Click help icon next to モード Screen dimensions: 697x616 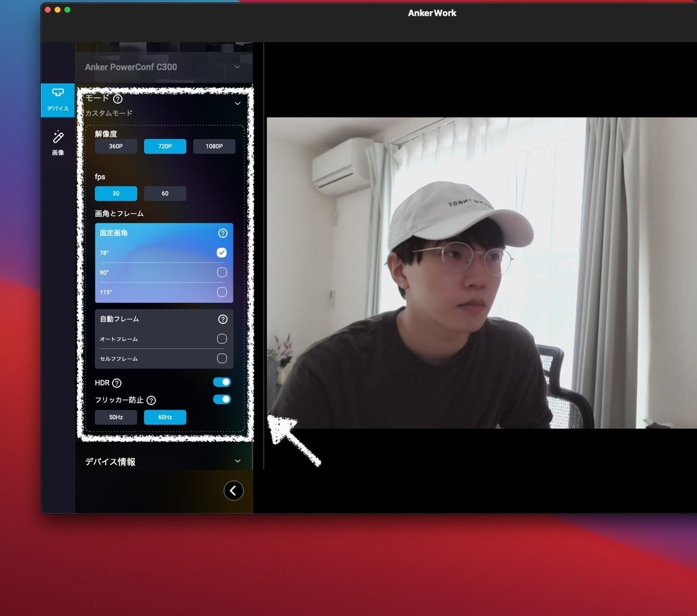[118, 99]
